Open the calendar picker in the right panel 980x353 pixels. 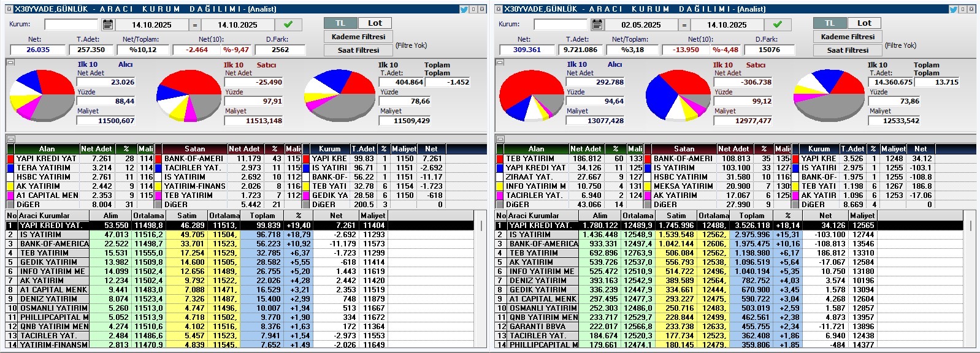click(x=597, y=25)
